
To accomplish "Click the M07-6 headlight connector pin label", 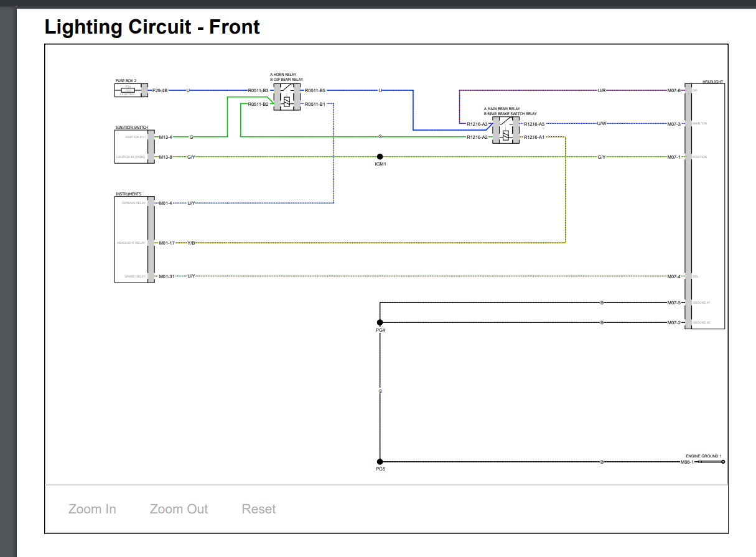I will coord(674,91).
